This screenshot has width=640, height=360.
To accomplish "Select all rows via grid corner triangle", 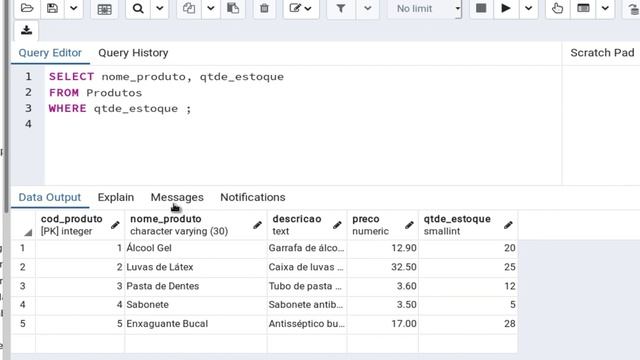I will [x=28, y=232].
